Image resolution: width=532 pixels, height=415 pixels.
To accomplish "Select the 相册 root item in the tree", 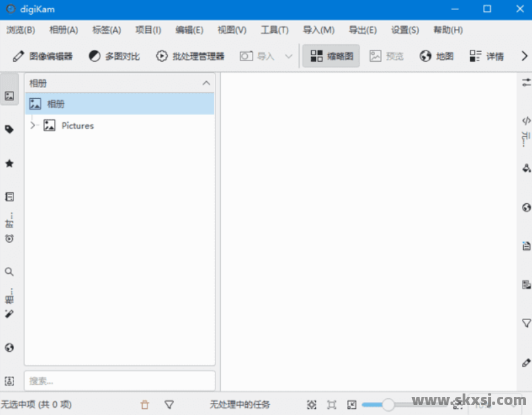I will tap(56, 104).
